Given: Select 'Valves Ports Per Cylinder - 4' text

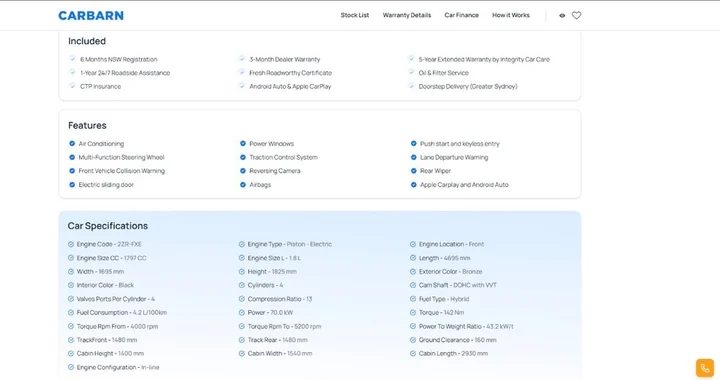Looking at the screenshot, I should [116, 299].
